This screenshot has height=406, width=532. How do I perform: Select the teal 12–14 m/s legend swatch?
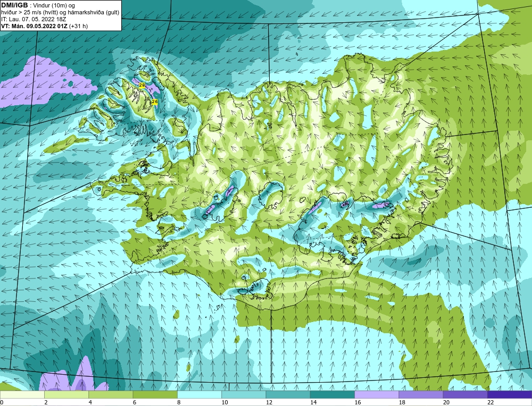[288, 395]
